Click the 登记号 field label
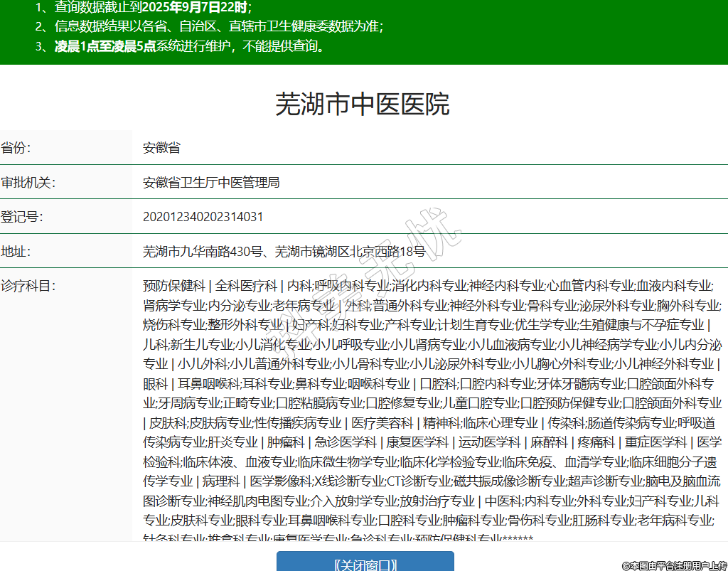The width and height of the screenshot is (728, 571). click(x=23, y=217)
